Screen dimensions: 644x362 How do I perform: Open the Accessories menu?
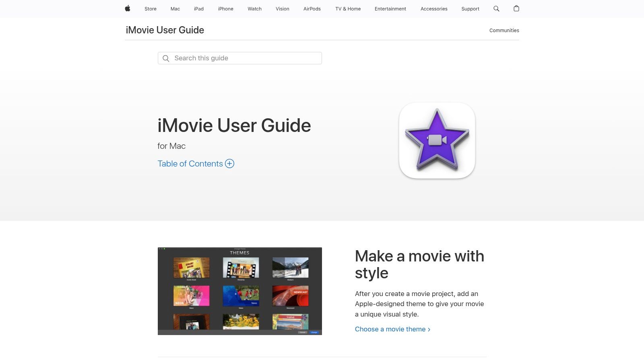coord(434,9)
